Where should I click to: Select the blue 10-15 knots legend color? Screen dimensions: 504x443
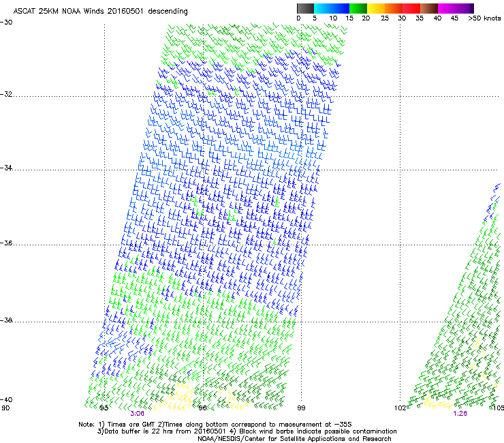click(341, 8)
